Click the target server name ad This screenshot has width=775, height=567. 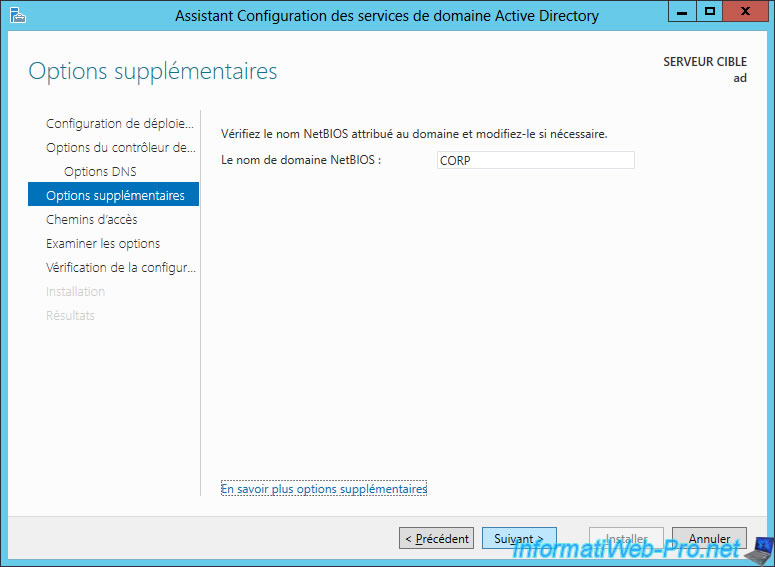click(740, 78)
